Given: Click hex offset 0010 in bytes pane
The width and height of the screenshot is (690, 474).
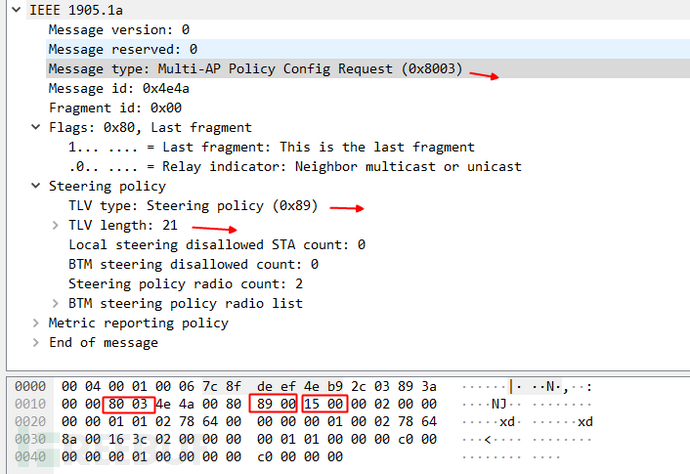Looking at the screenshot, I should (x=30, y=404).
